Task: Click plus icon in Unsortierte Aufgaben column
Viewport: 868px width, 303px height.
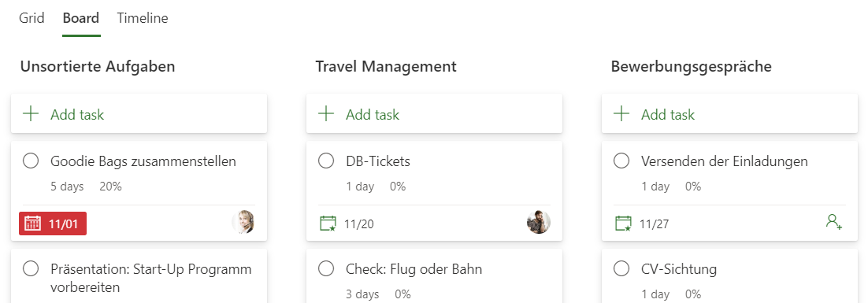Action: (31, 114)
